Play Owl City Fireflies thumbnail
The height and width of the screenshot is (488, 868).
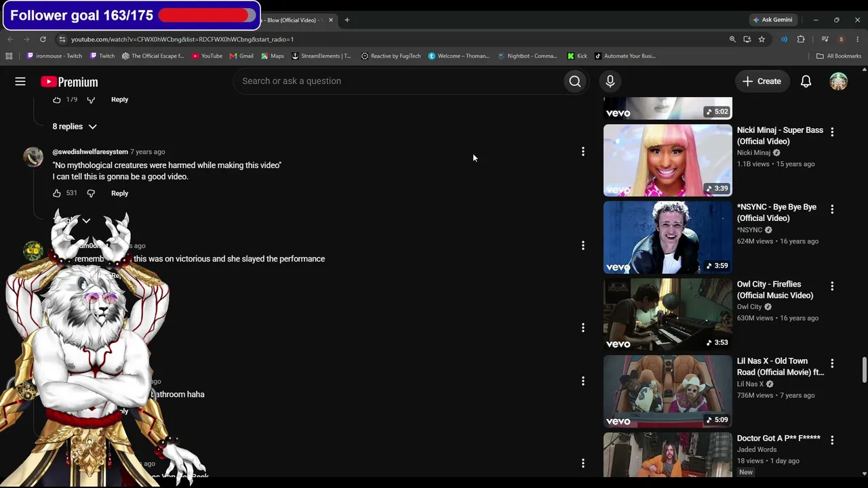[x=668, y=314]
